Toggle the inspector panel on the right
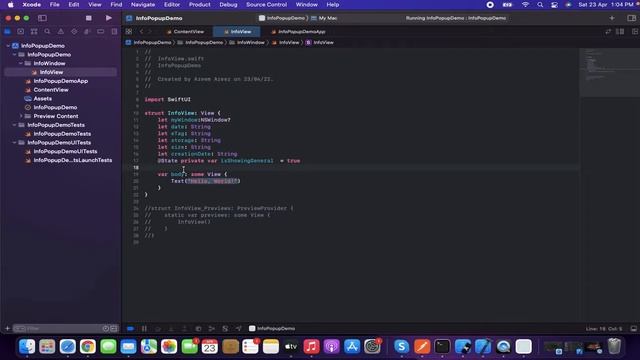This screenshot has height=360, width=640. (631, 18)
